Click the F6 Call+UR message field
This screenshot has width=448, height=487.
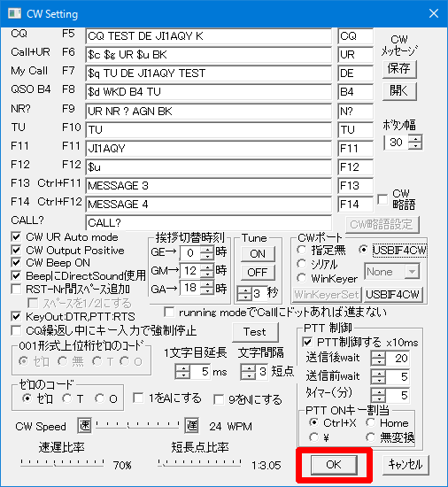tap(208, 55)
